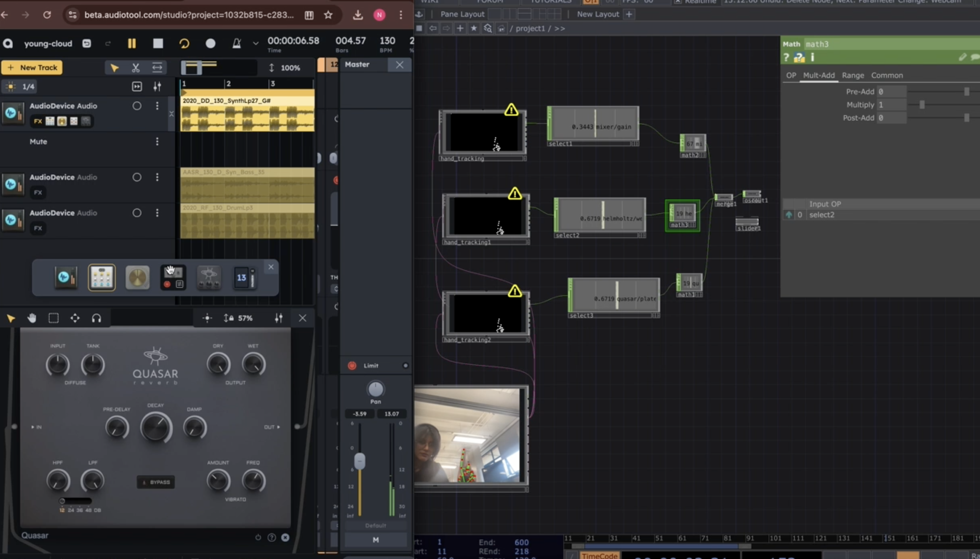Switch to the Common parameter tab
Viewport: 980px width, 559px height.
click(x=887, y=75)
